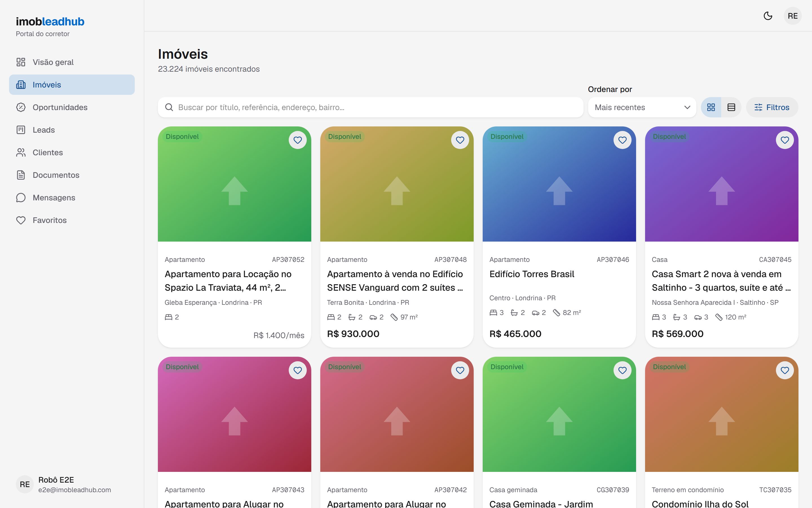Viewport: 812px width, 508px height.
Task: Open Edifício Torres Brasil listing title
Action: (532, 274)
